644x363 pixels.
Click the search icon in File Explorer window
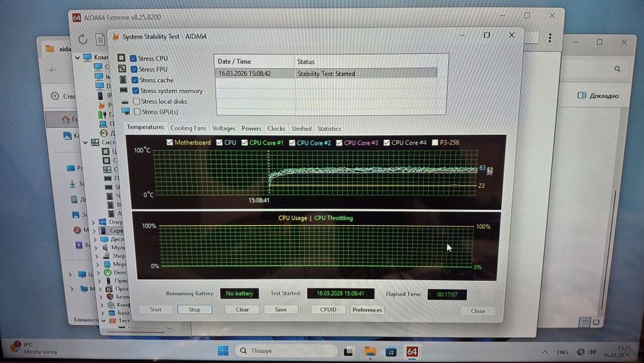pyautogui.click(x=618, y=69)
